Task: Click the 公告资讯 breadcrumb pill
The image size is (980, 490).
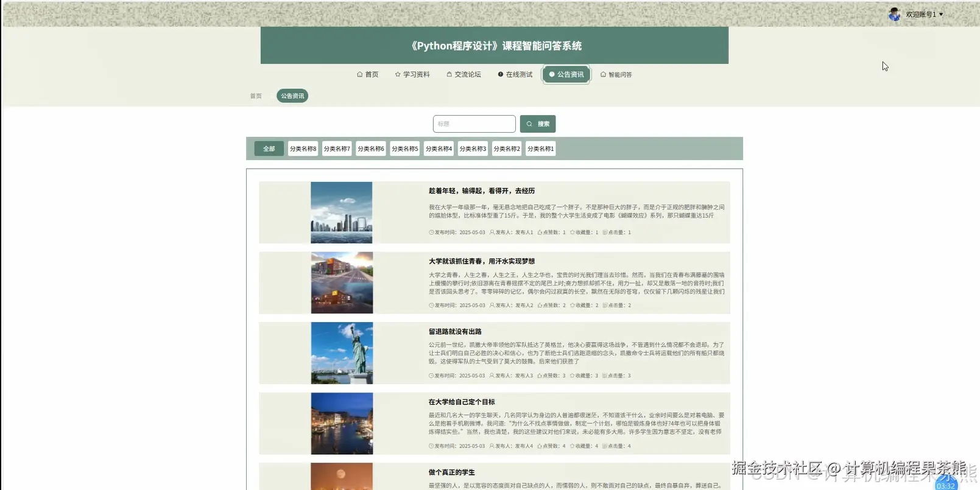Action: coord(292,96)
